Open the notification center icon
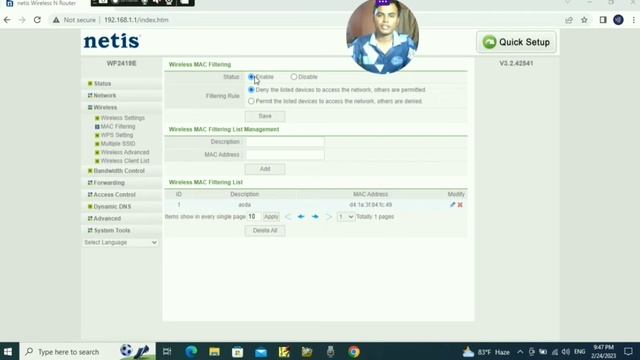This screenshot has width=640, height=360. pyautogui.click(x=628, y=351)
